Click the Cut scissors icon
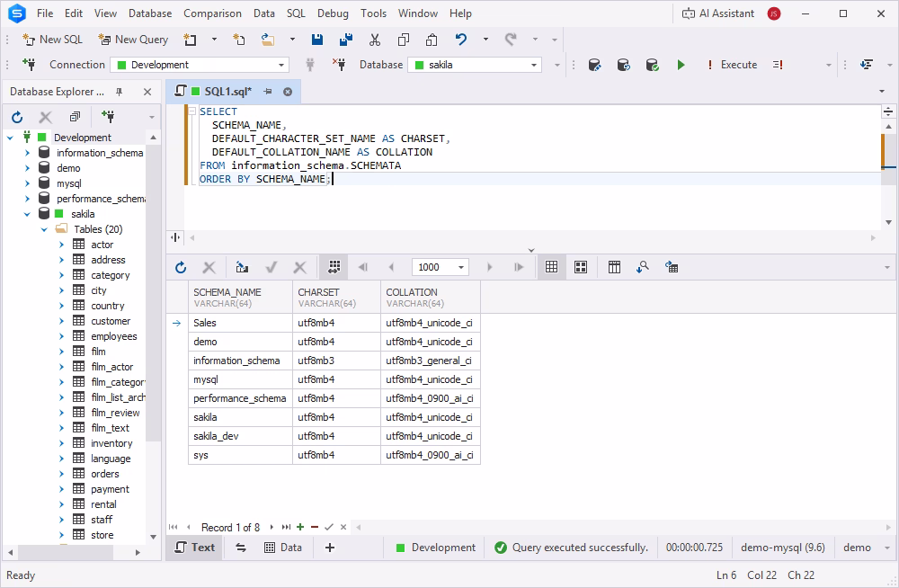This screenshot has height=588, width=899. [x=375, y=40]
